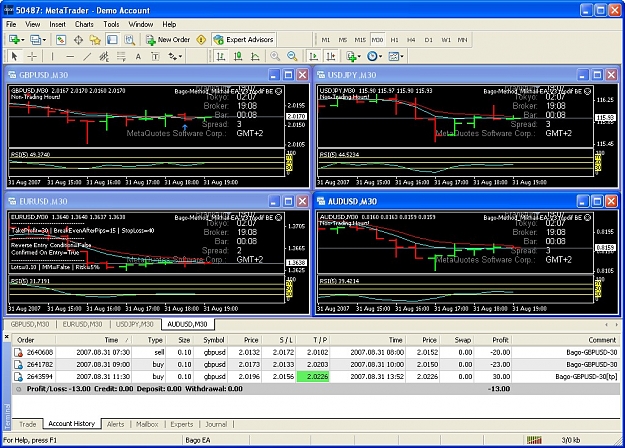Switch to the EURUSD,M30 chart tab

pyautogui.click(x=83, y=324)
